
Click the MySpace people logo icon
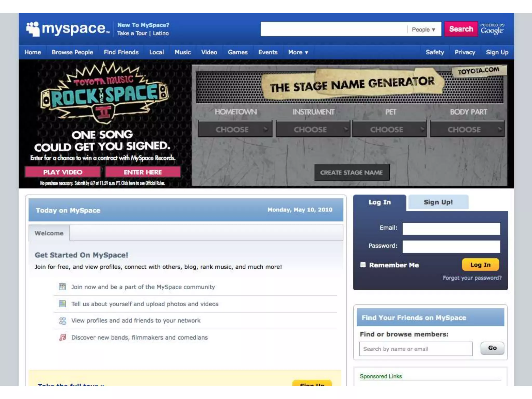pyautogui.click(x=33, y=29)
